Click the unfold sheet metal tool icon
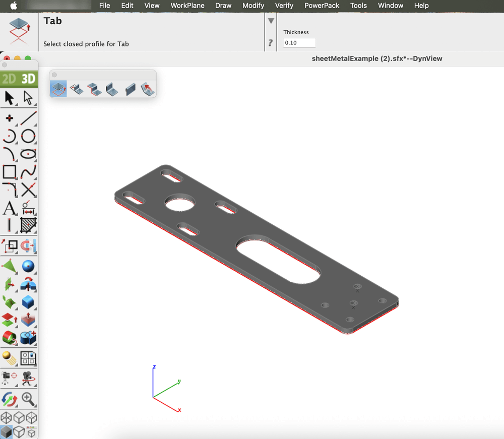This screenshot has width=504, height=439. [x=148, y=89]
